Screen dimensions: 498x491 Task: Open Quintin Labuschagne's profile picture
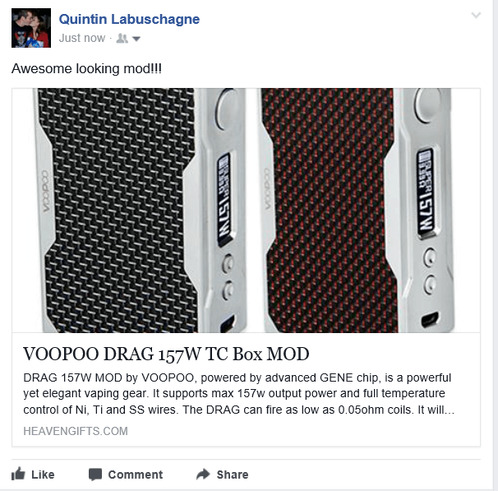[x=31, y=28]
